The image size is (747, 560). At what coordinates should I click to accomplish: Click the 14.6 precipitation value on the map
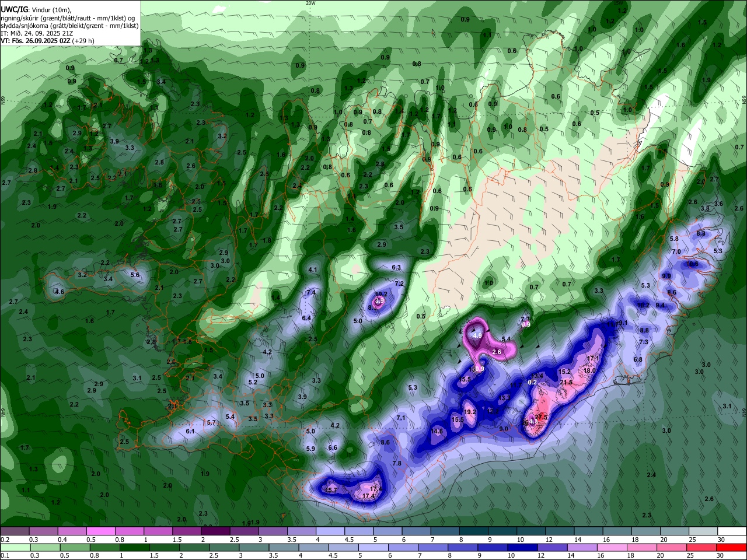(437, 432)
